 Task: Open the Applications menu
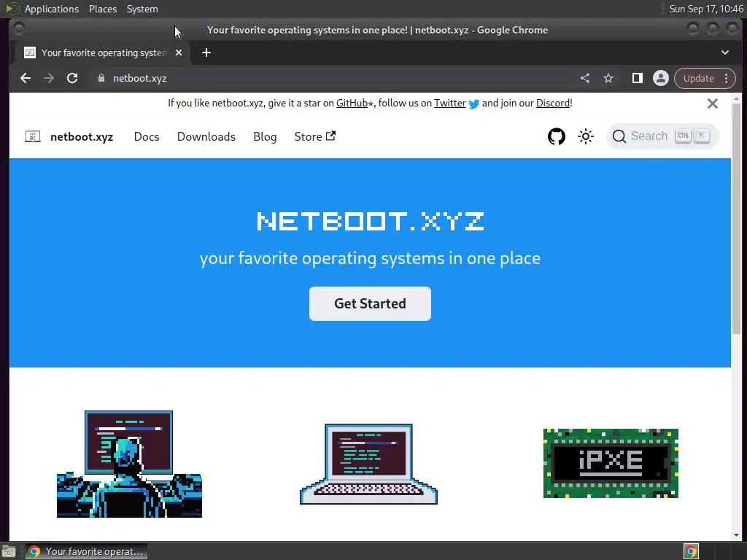pos(52,9)
